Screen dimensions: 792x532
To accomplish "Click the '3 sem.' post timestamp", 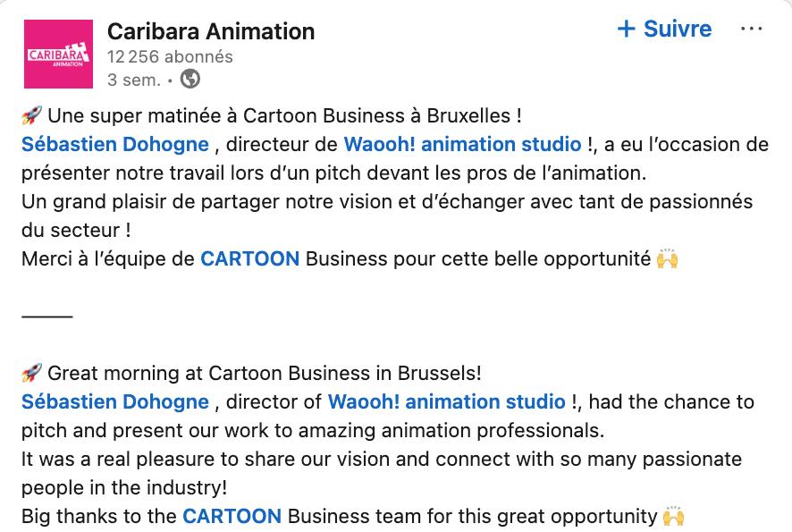I will coord(133,80).
